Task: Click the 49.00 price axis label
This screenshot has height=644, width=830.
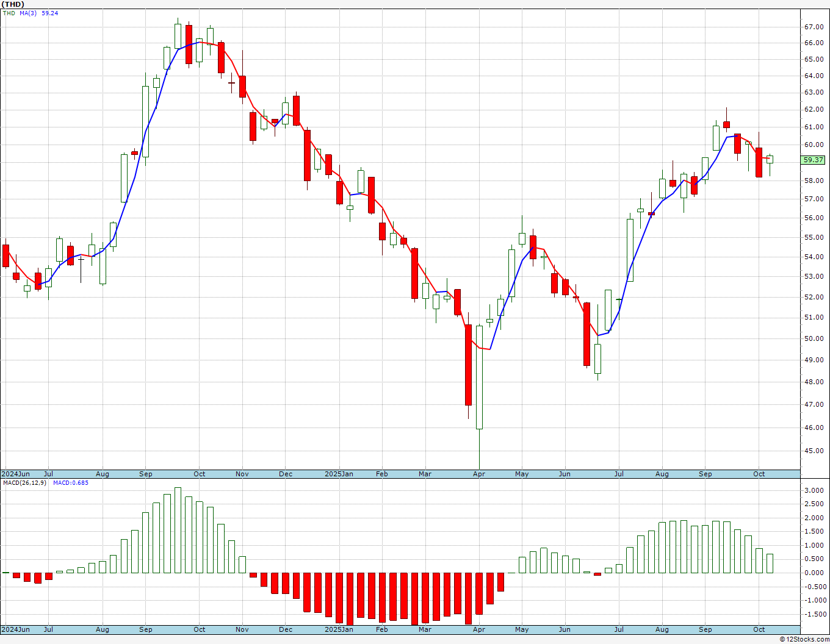Action: (814, 360)
